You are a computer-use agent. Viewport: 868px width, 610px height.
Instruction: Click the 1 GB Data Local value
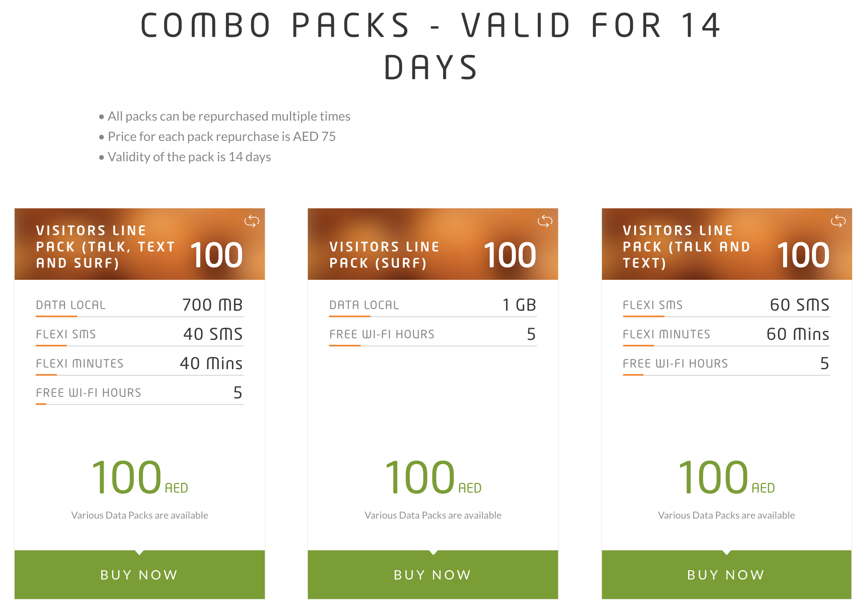click(519, 305)
